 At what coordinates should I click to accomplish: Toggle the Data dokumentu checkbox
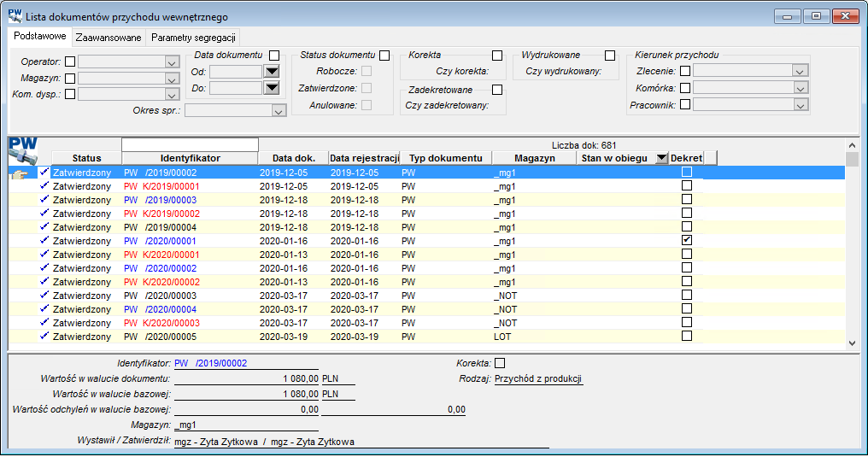point(274,56)
